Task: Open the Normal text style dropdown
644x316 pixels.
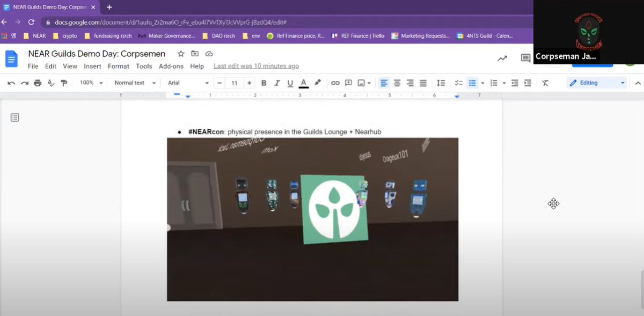Action: point(135,83)
